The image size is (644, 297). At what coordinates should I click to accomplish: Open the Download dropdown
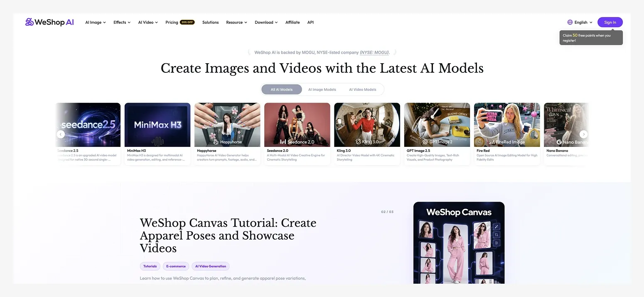point(266,22)
